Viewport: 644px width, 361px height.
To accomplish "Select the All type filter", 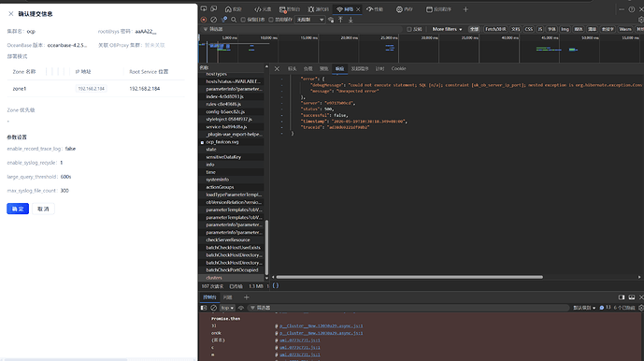I will (474, 29).
